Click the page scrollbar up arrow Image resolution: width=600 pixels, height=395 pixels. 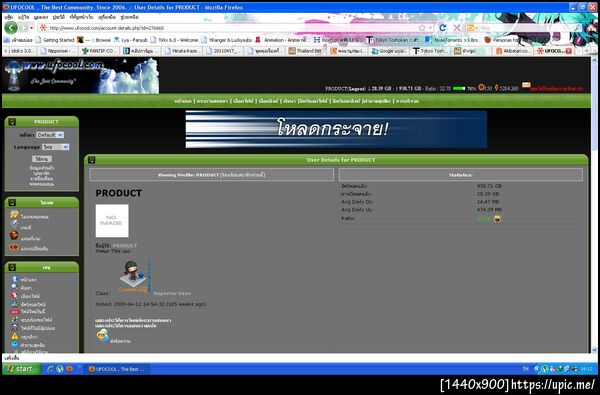click(594, 60)
